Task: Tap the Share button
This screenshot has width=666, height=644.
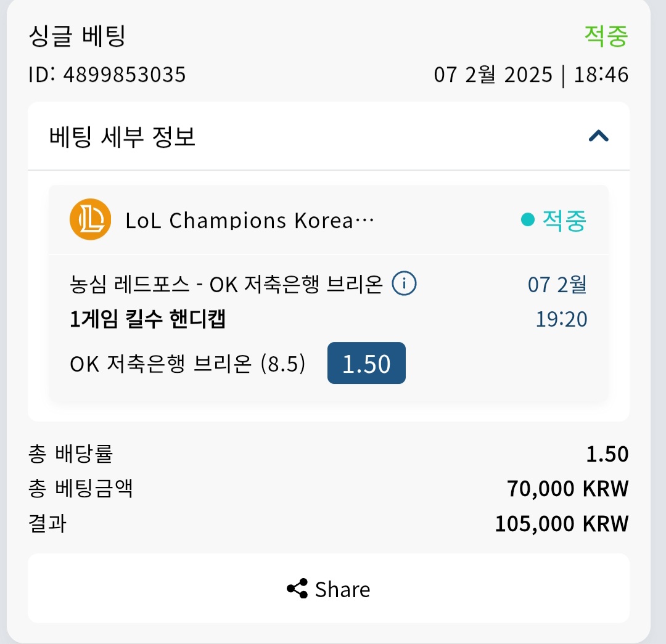Action: pyautogui.click(x=328, y=589)
